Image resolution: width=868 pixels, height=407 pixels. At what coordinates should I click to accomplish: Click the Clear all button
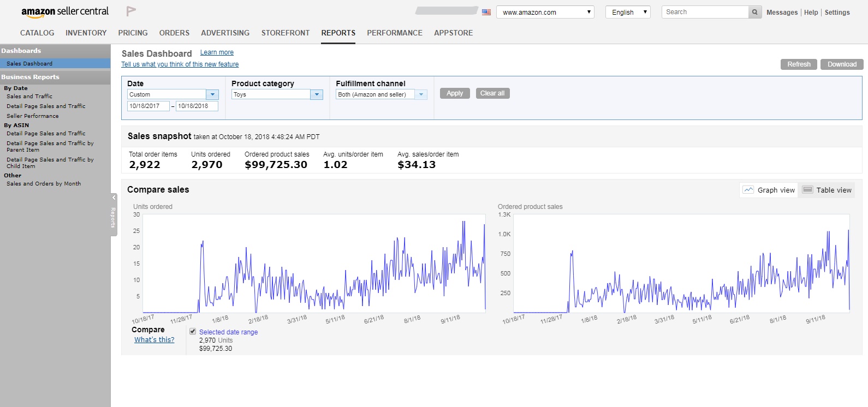coord(492,93)
